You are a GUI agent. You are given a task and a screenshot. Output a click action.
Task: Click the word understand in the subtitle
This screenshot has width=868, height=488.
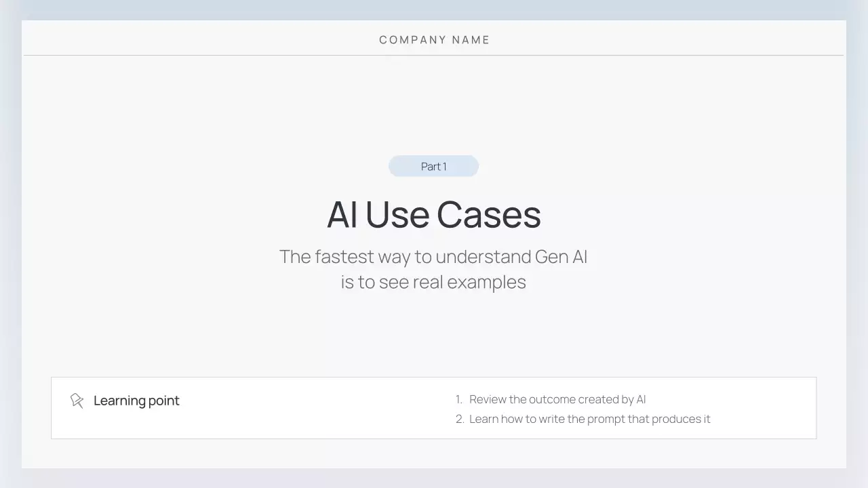pos(483,257)
